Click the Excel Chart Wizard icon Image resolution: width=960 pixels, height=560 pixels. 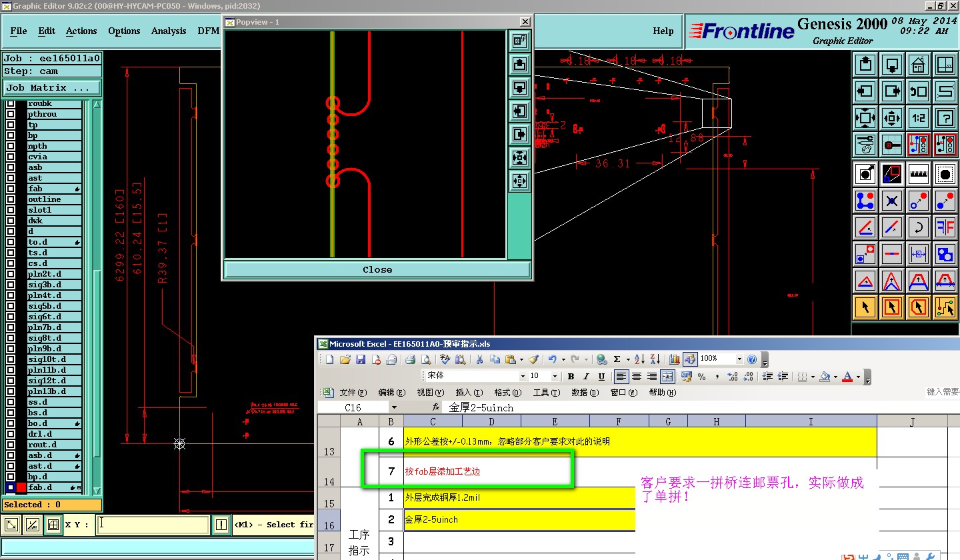tap(673, 359)
